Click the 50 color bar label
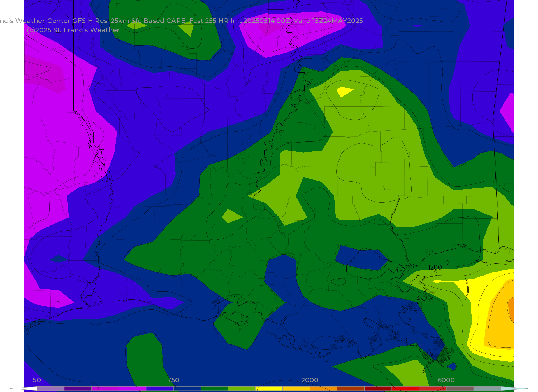 (x=37, y=380)
